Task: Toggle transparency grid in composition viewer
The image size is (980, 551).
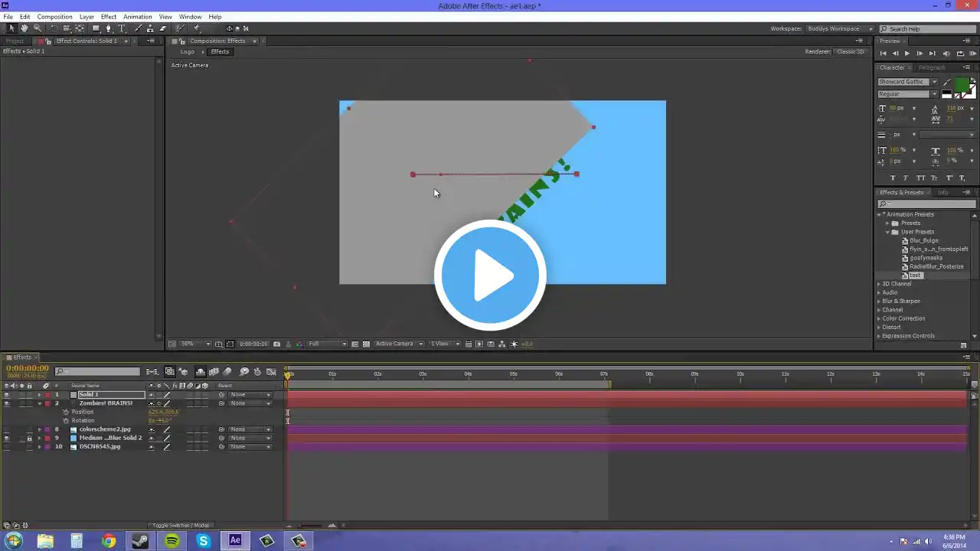Action: (366, 344)
